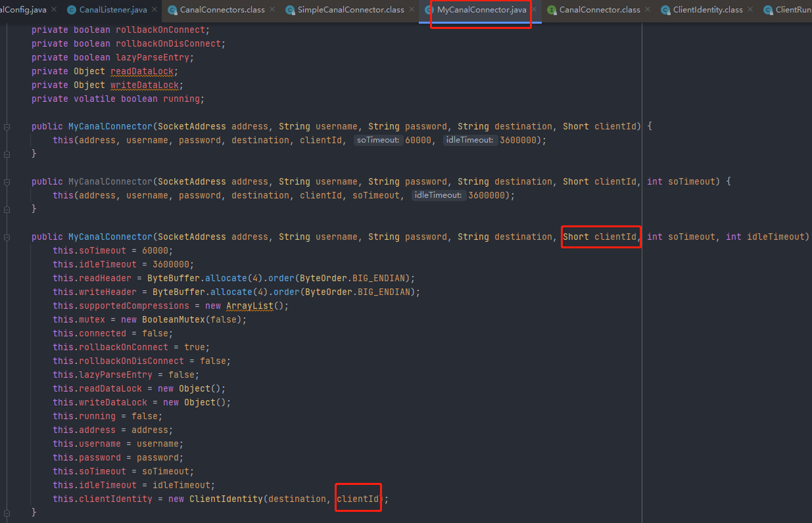Click the class icon on SimpleCanalConnector.class tab

click(289, 10)
